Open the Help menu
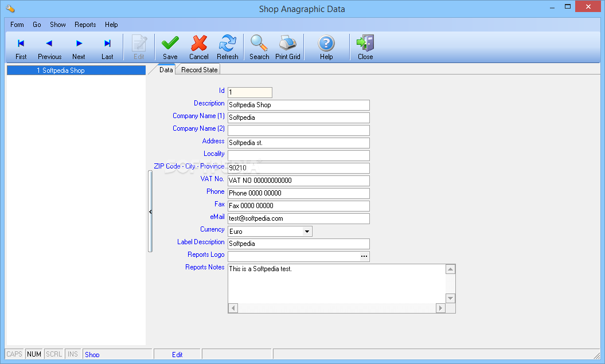The image size is (605, 364). 111,25
